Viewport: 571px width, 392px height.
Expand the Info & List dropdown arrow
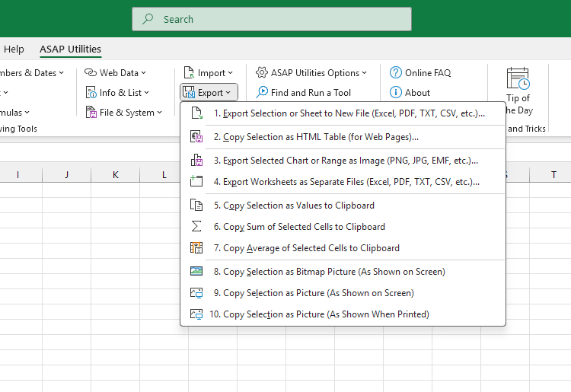pyautogui.click(x=146, y=93)
